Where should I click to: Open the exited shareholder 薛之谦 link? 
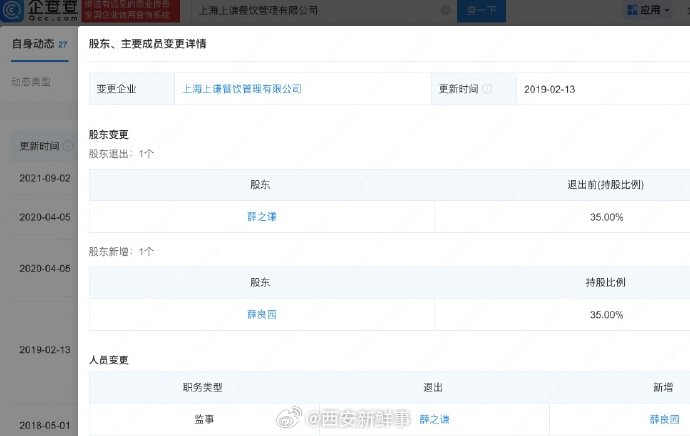tap(262, 216)
